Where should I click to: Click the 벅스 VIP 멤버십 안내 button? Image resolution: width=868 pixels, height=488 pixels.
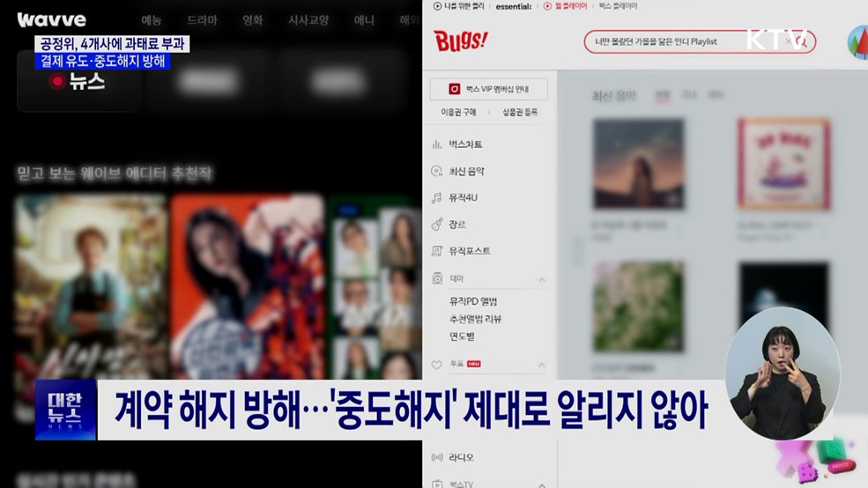click(489, 89)
